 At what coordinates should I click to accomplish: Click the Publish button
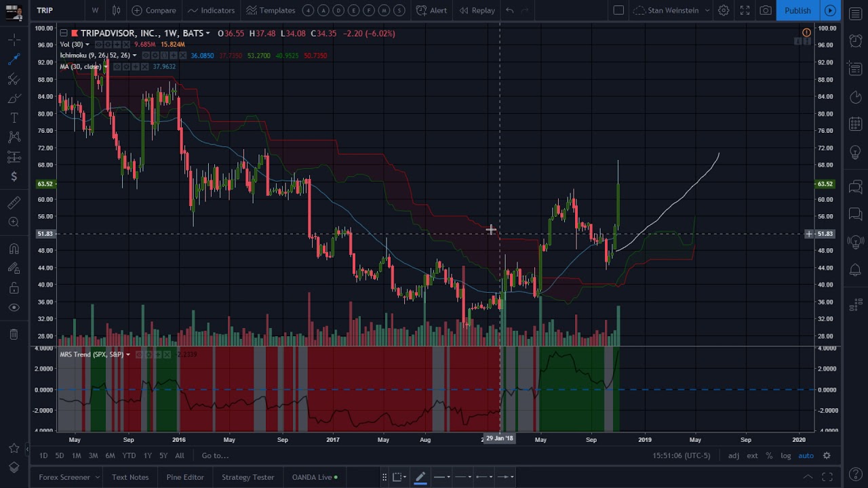pyautogui.click(x=797, y=10)
